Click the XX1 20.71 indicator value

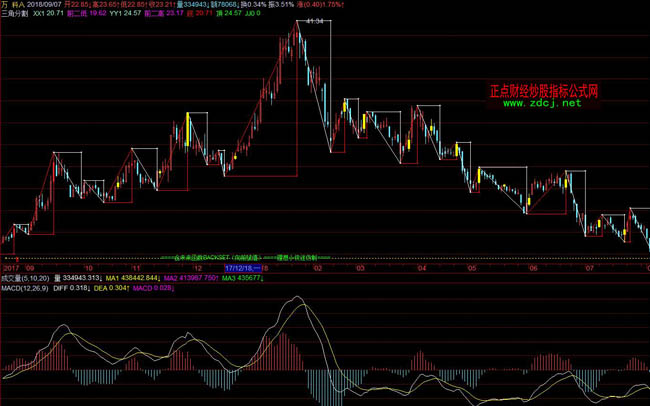tap(48, 16)
